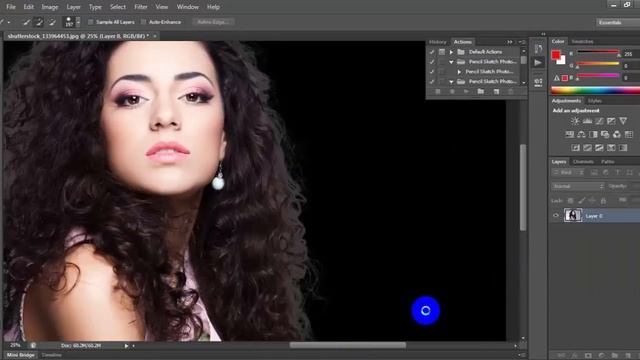Image resolution: width=640 pixels, height=360 pixels.
Task: Switch to the Channels panel tab
Action: pos(583,162)
